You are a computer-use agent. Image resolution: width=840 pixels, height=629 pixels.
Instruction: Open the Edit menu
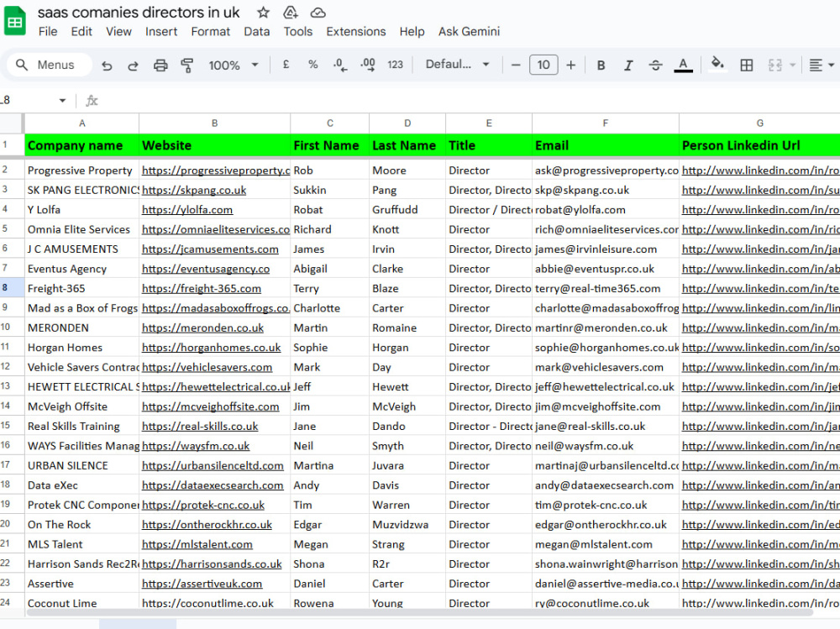click(x=81, y=32)
